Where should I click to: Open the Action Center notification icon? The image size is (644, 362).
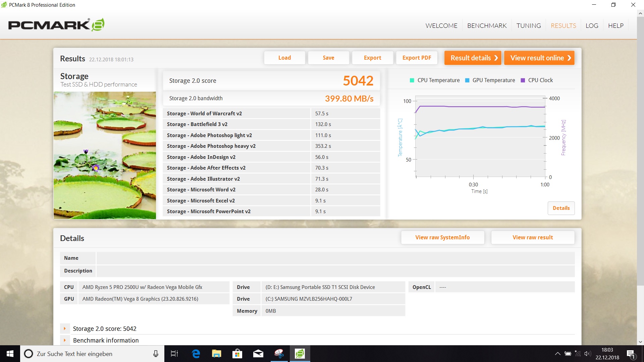click(x=631, y=354)
